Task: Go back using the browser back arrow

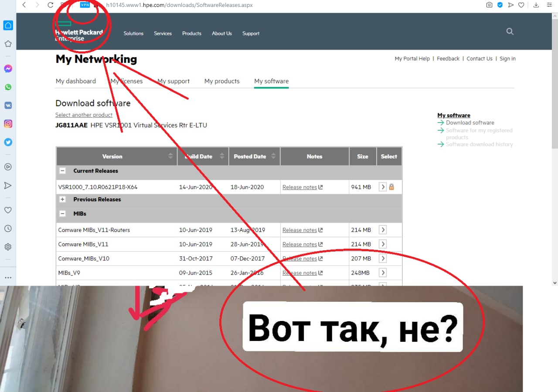Action: click(x=24, y=5)
